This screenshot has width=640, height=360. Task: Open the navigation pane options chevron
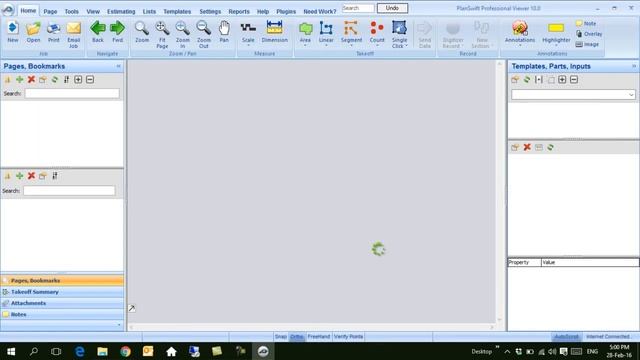pos(119,325)
